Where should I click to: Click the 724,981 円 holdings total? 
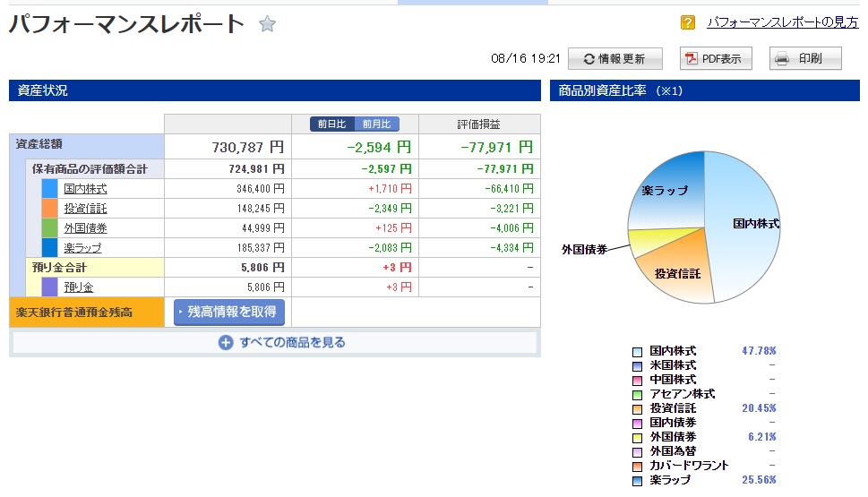pos(257,169)
